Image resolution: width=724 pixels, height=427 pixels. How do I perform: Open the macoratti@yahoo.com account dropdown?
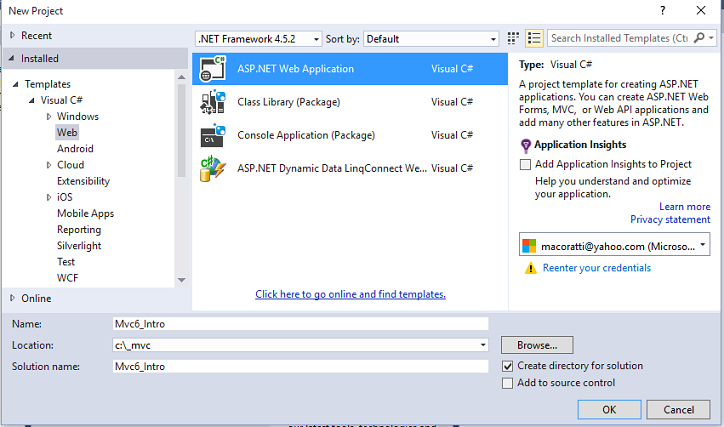[615, 244]
